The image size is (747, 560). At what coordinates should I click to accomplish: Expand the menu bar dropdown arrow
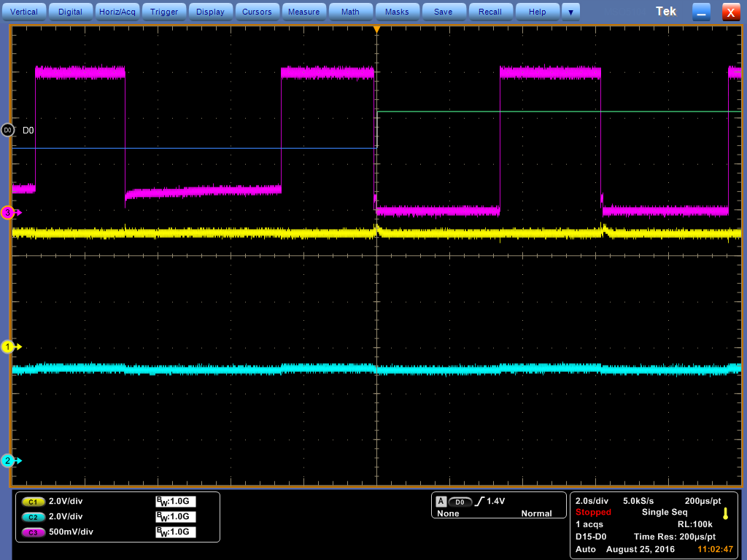(x=570, y=12)
